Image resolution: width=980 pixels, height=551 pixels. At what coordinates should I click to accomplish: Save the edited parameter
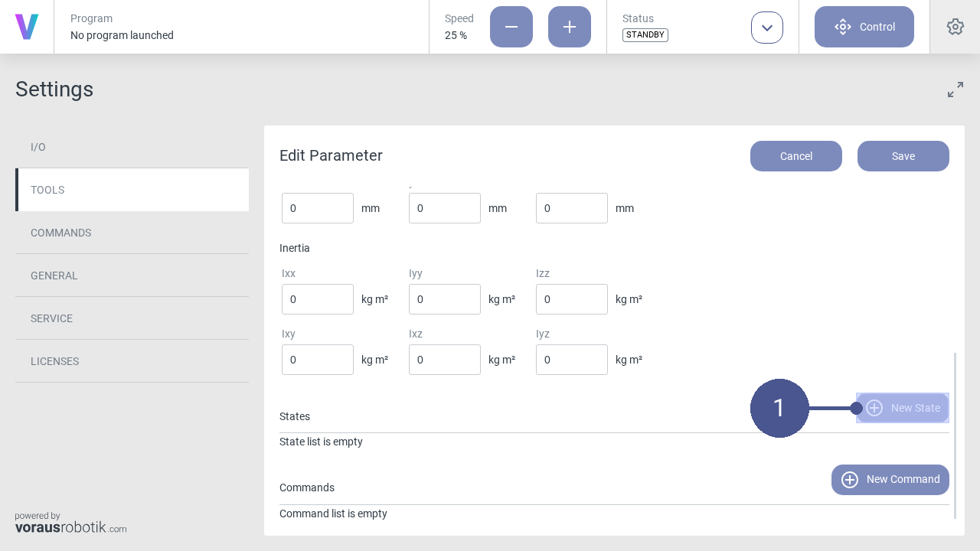tap(903, 156)
